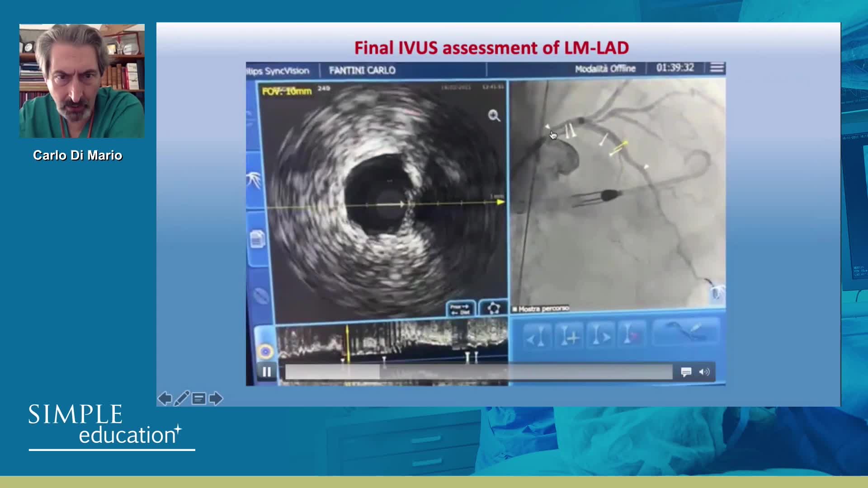Toggle the Prox-Dist direction button
Screen dimensions: 868x488
(x=460, y=309)
